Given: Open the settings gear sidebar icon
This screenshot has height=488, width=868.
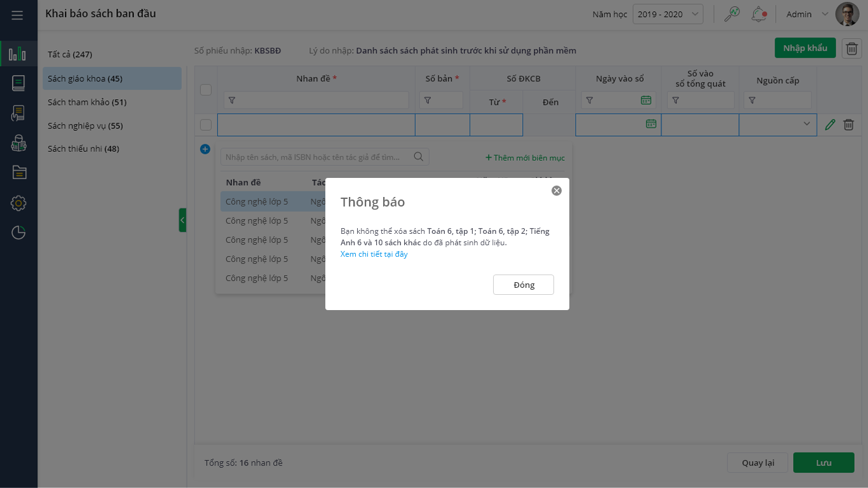Looking at the screenshot, I should (x=18, y=203).
